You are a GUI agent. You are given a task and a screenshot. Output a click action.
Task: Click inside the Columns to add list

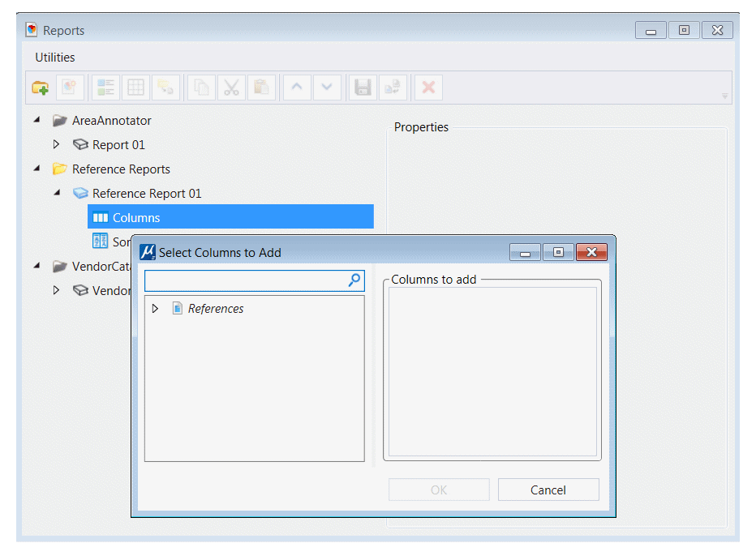[x=492, y=371]
